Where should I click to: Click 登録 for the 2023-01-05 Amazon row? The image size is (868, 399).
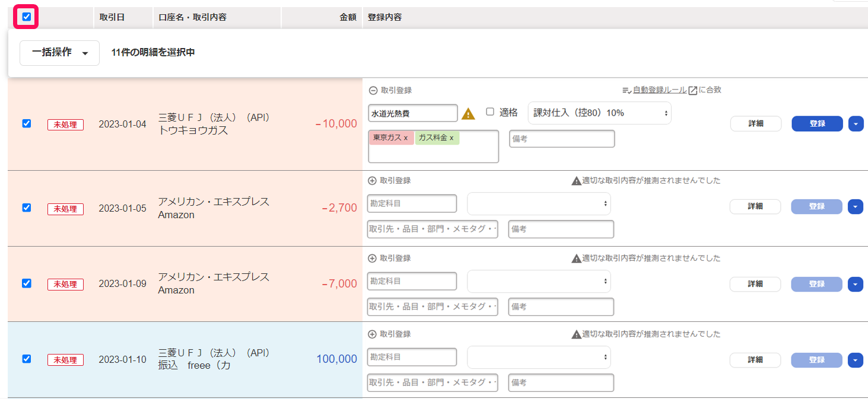816,206
